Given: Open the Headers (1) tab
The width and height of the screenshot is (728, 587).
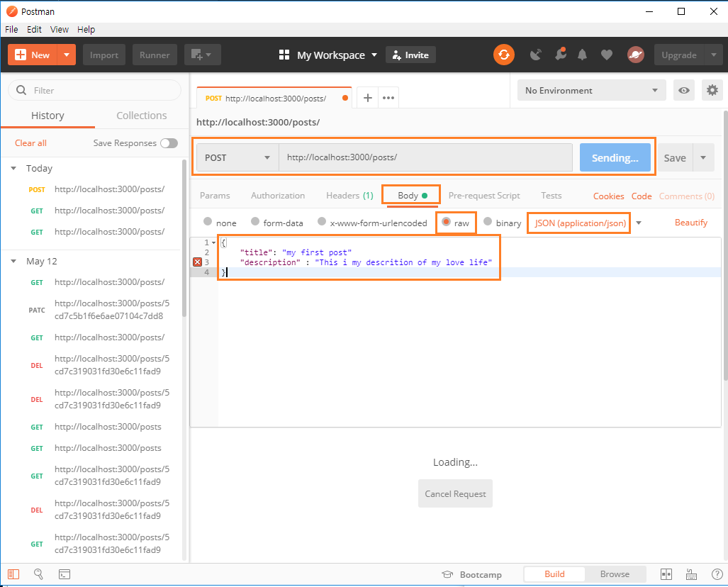Looking at the screenshot, I should tap(349, 196).
